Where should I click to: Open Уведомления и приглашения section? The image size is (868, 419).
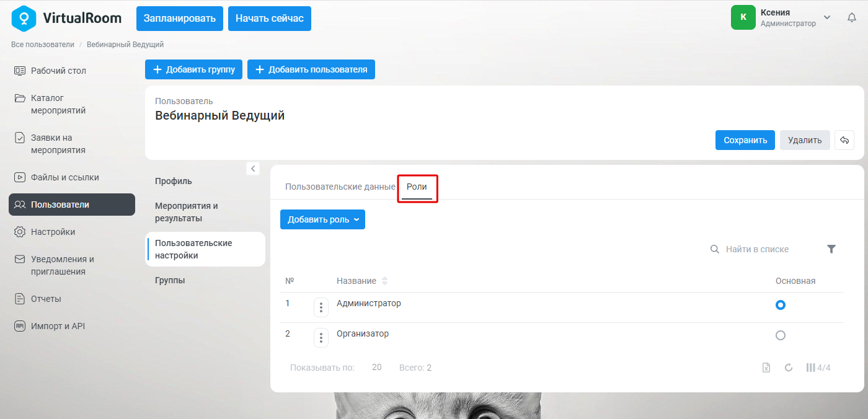click(72, 265)
